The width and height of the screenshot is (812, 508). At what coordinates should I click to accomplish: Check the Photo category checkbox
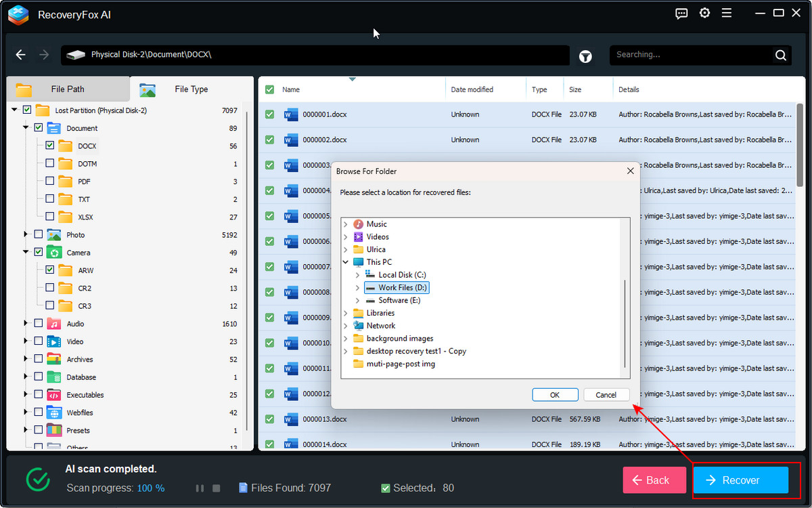(x=38, y=235)
